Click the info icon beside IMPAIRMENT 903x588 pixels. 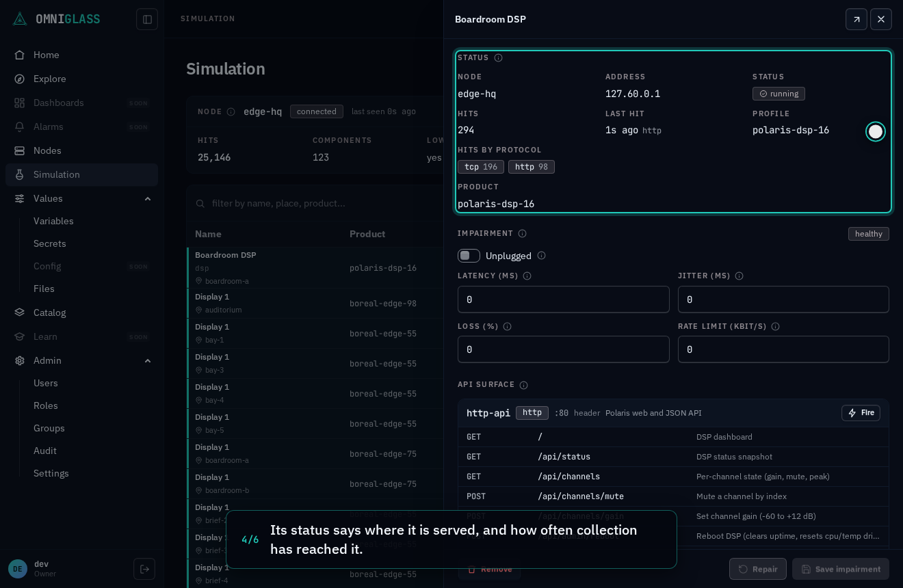[x=522, y=234]
